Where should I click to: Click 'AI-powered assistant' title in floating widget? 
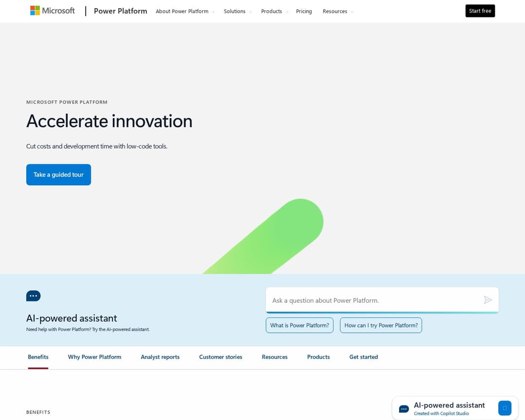pyautogui.click(x=449, y=405)
